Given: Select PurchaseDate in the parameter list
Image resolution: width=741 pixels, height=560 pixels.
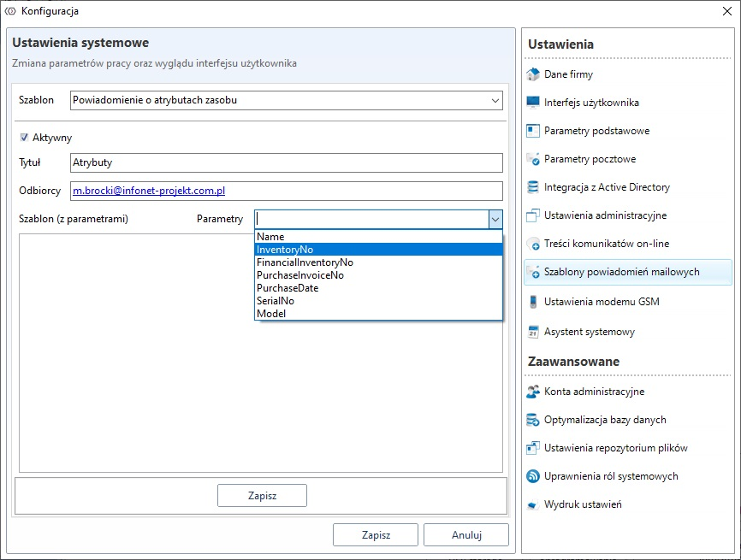Looking at the screenshot, I should click(x=288, y=288).
